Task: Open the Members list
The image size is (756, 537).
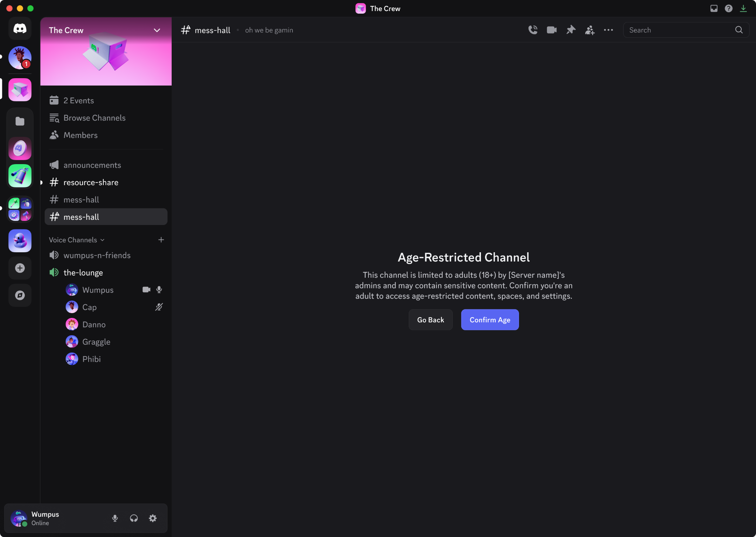Action: (x=106, y=135)
